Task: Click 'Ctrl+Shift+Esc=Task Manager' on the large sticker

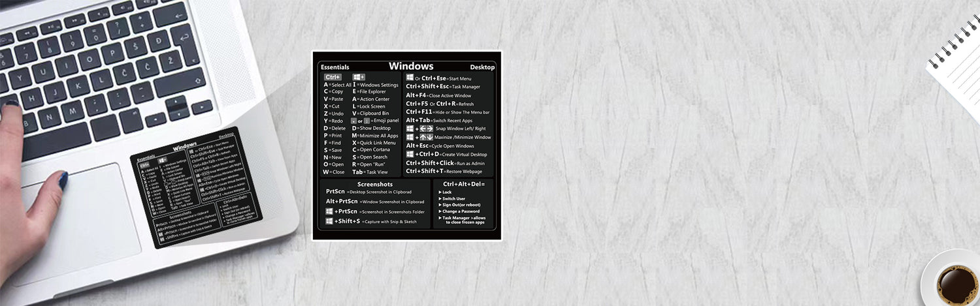Action: click(443, 86)
